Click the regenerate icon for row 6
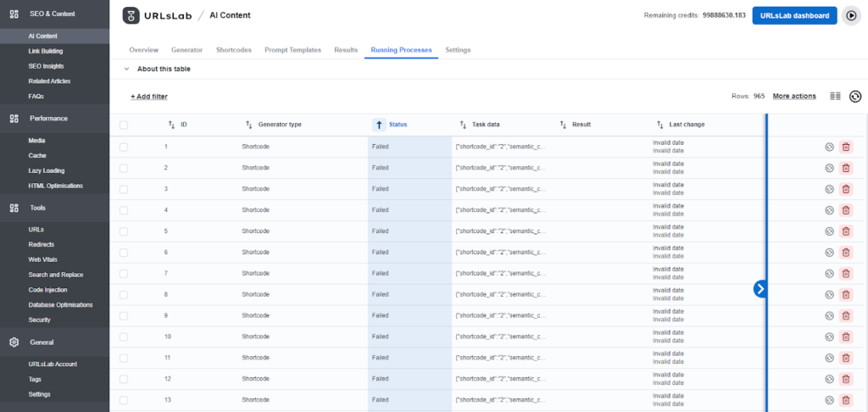 pyautogui.click(x=829, y=253)
